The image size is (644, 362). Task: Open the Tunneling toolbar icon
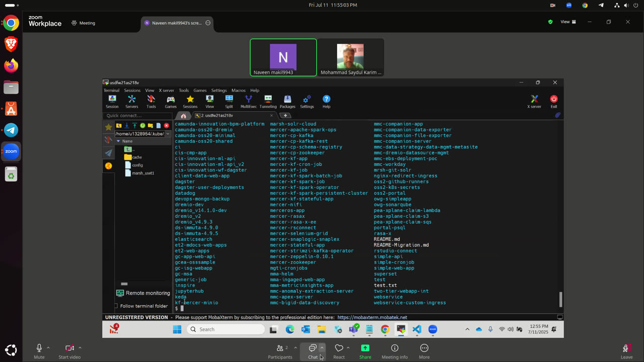268,102
